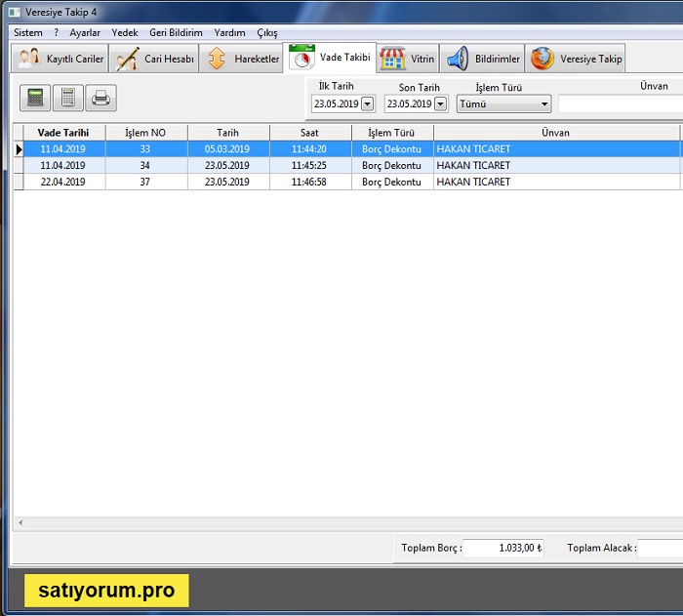
Task: Click the printer toolbar icon
Action: [100, 98]
